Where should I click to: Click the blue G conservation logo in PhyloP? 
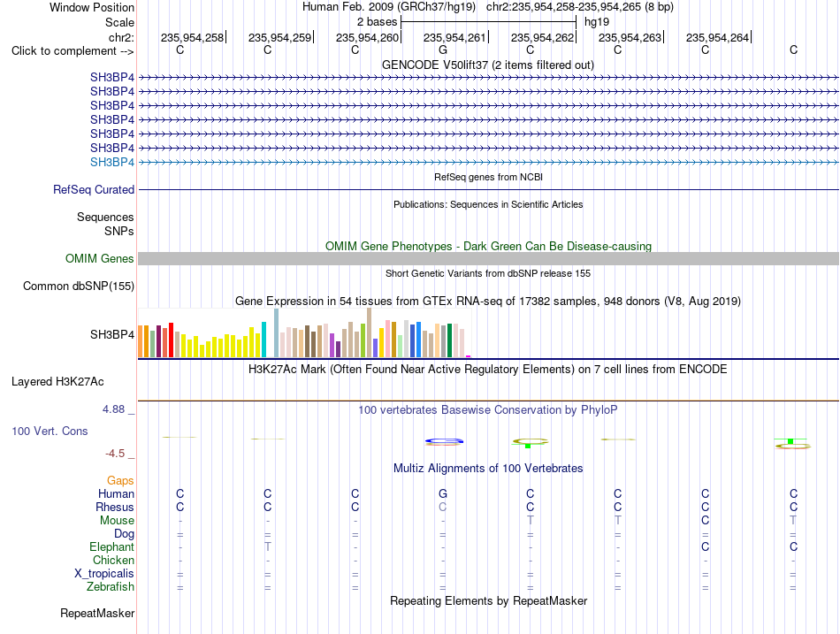[444, 441]
